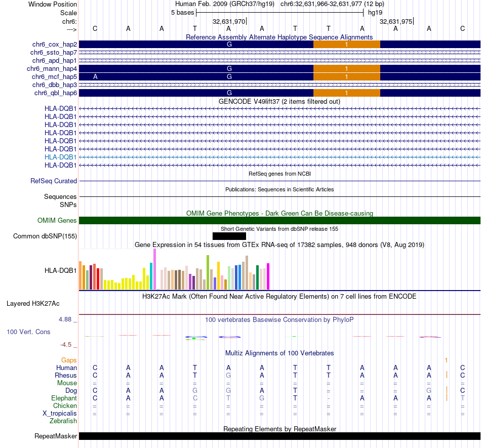Click the Elephant species label

64,398
